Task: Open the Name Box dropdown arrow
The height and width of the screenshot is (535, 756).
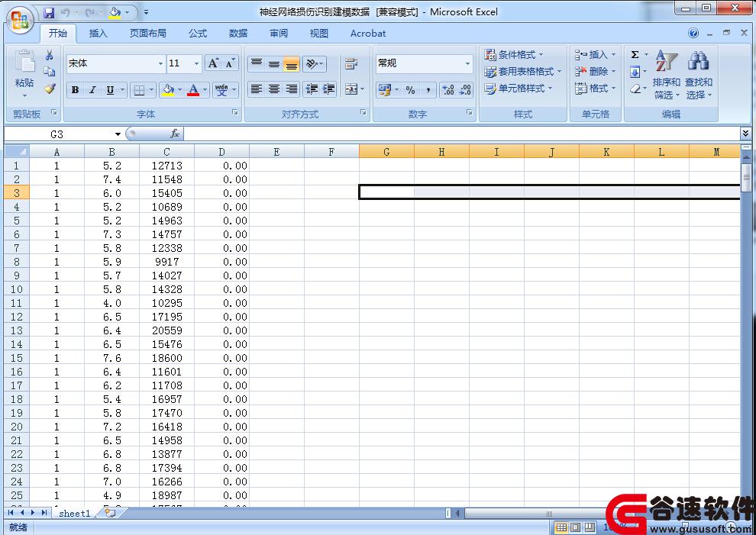Action: pyautogui.click(x=117, y=134)
